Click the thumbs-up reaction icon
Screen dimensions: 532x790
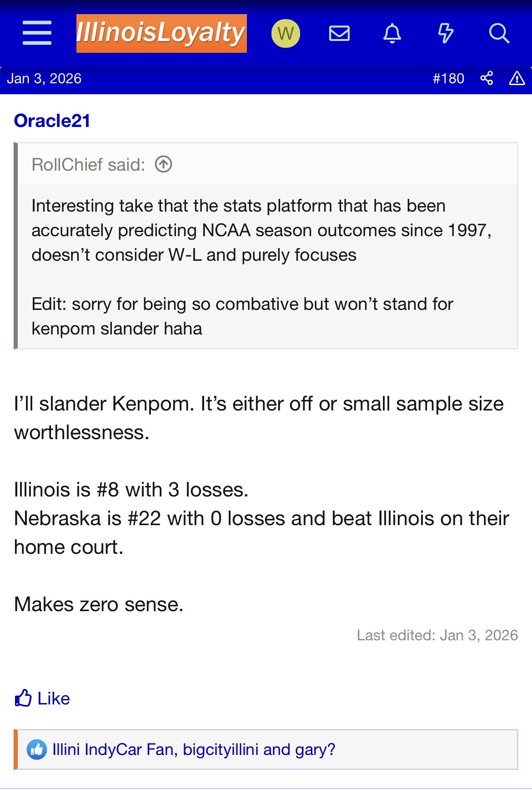pyautogui.click(x=37, y=749)
